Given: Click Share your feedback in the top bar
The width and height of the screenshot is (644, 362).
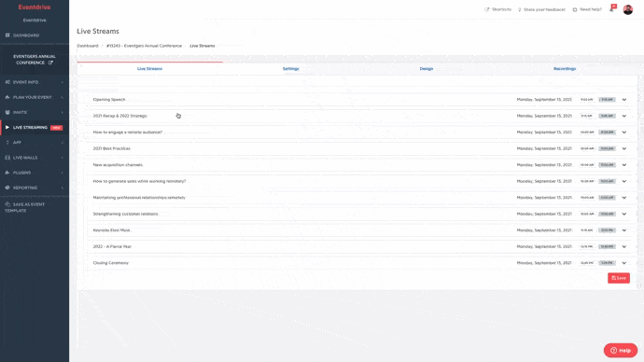Looking at the screenshot, I should coord(541,9).
